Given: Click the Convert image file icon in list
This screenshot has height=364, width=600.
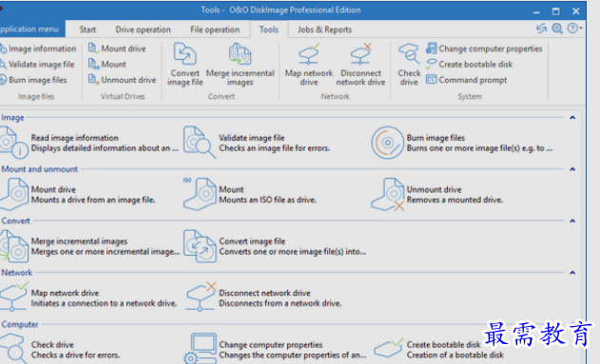Looking at the screenshot, I should (200, 246).
